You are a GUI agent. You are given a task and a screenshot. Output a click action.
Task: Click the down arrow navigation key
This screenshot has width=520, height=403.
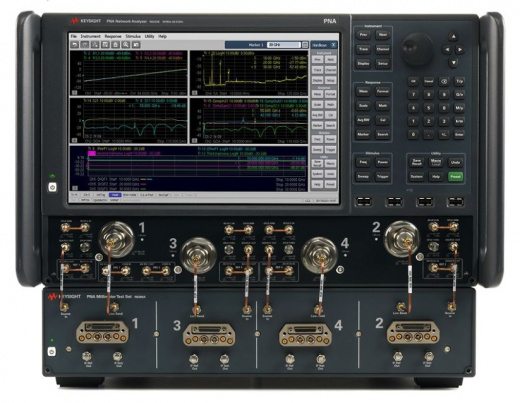(x=453, y=63)
